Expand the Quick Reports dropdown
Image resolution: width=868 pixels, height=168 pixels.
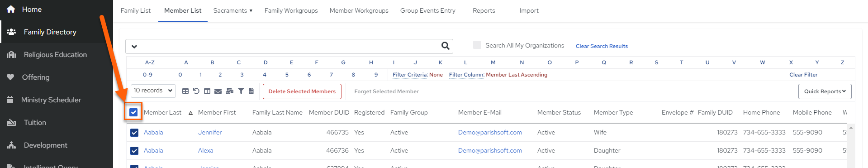(x=825, y=91)
